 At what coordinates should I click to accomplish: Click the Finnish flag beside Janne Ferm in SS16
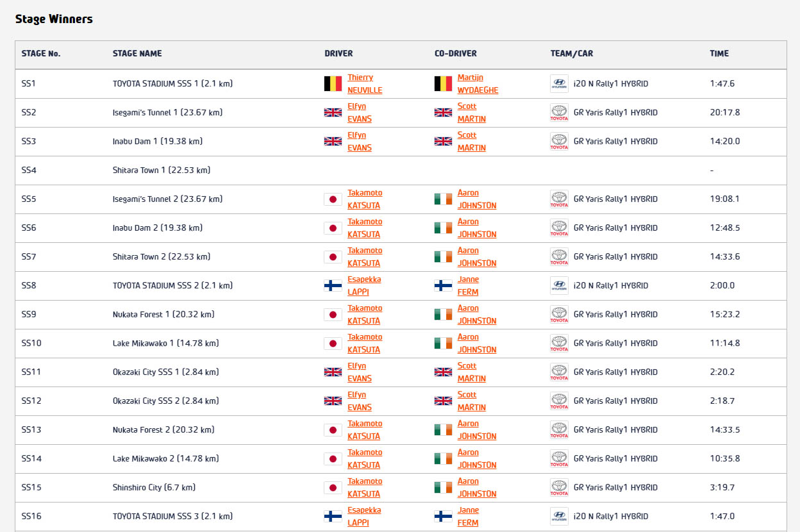pyautogui.click(x=443, y=517)
